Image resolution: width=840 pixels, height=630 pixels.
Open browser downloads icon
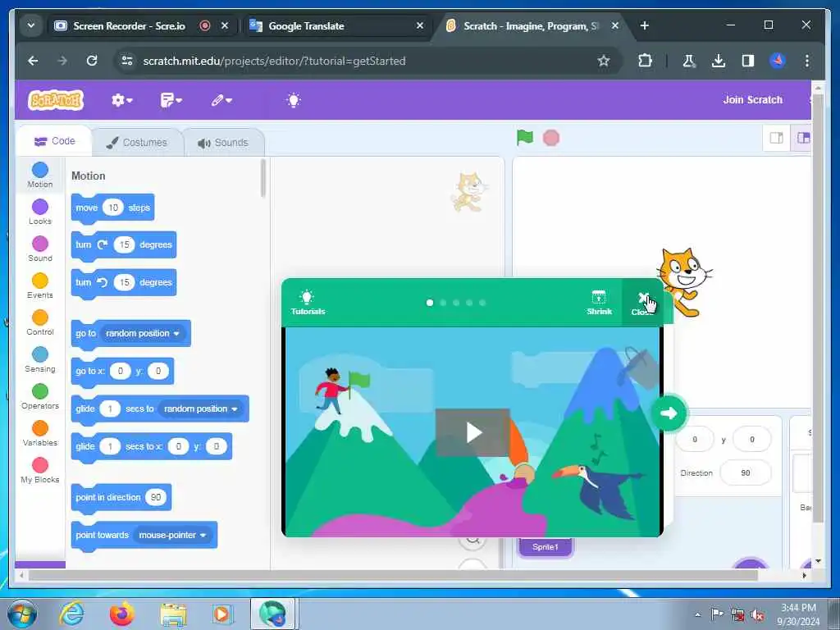tap(719, 61)
